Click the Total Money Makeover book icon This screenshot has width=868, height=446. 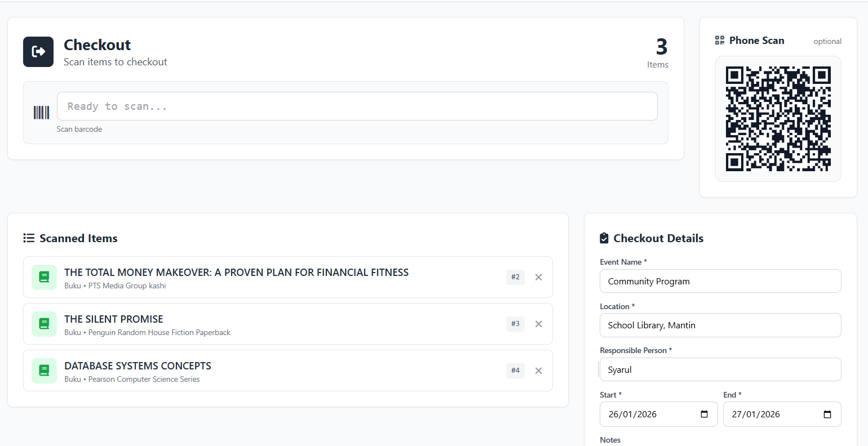pos(44,277)
